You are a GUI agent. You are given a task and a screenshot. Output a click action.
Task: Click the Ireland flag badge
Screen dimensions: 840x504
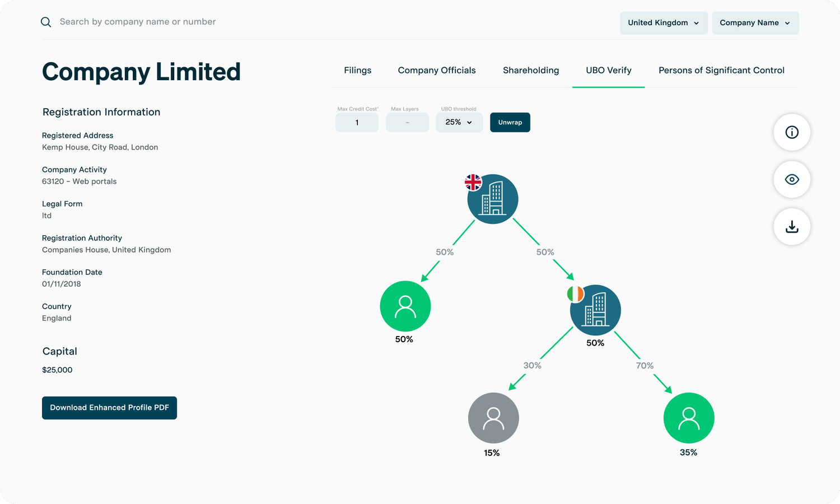coord(575,293)
